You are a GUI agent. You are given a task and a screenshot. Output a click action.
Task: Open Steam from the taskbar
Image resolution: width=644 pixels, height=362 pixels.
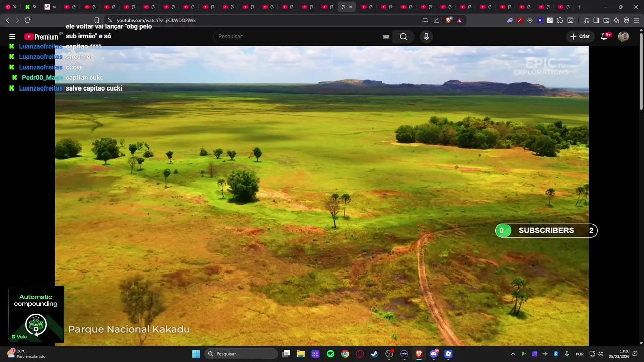(x=374, y=354)
